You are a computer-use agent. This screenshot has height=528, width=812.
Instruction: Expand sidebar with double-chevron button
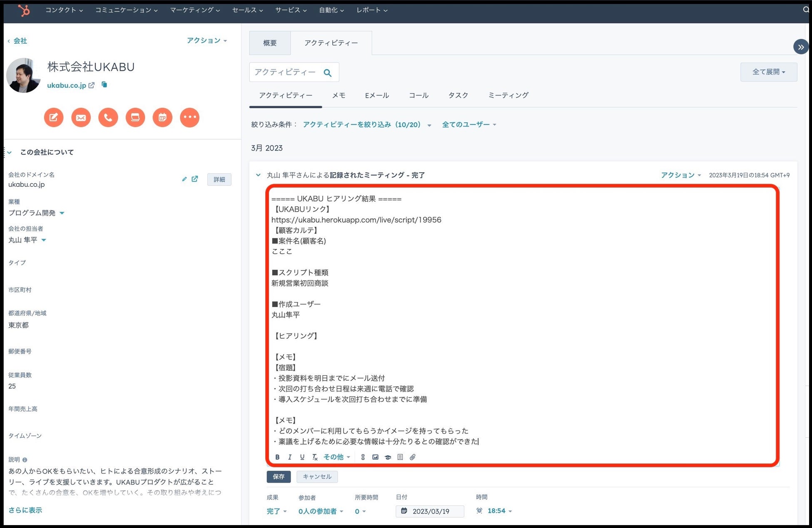[800, 47]
